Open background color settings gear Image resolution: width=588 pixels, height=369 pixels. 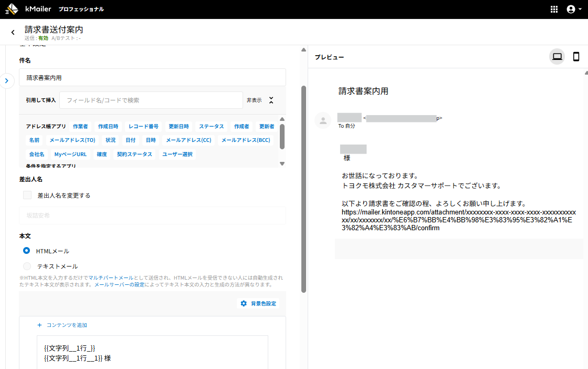point(244,303)
